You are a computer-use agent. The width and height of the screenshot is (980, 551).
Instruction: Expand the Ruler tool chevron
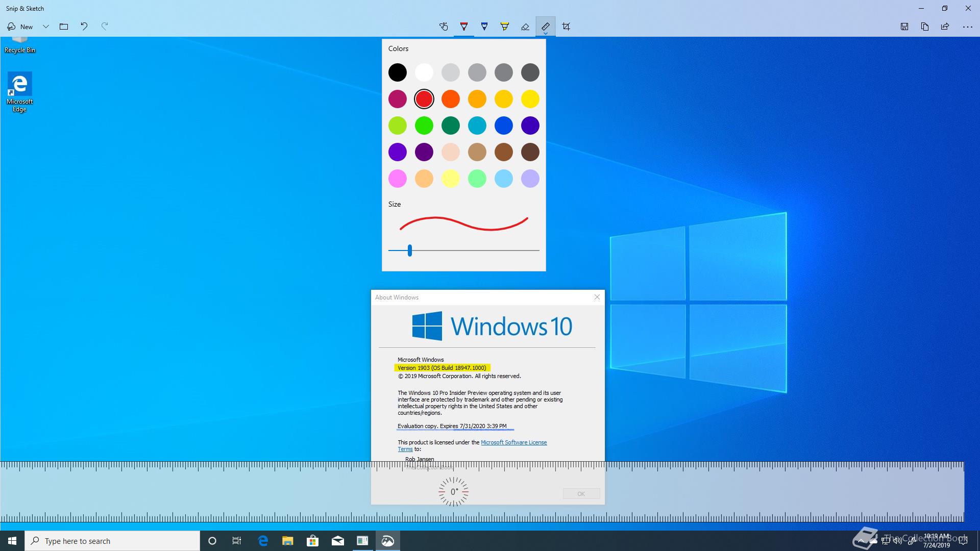point(546,34)
